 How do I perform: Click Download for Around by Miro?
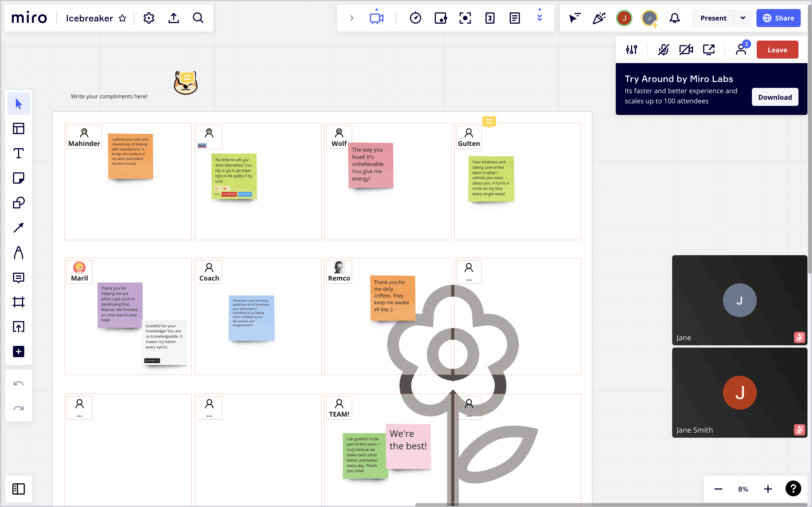pyautogui.click(x=775, y=97)
